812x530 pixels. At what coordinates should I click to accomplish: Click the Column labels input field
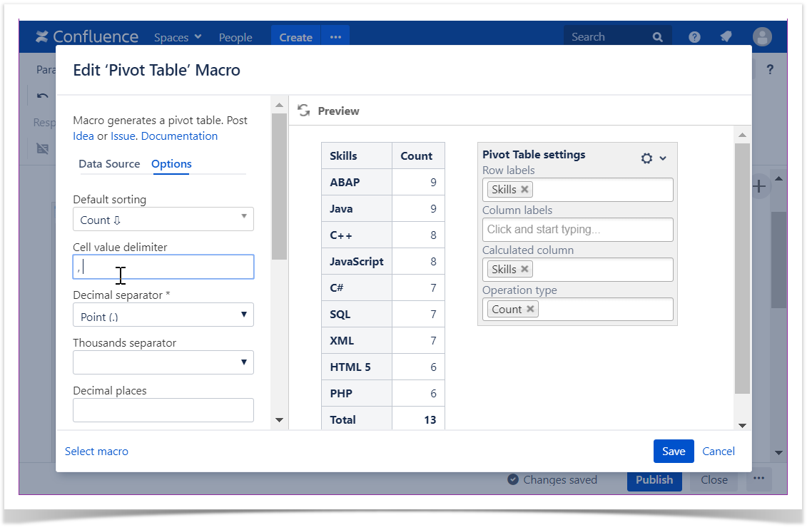(577, 230)
